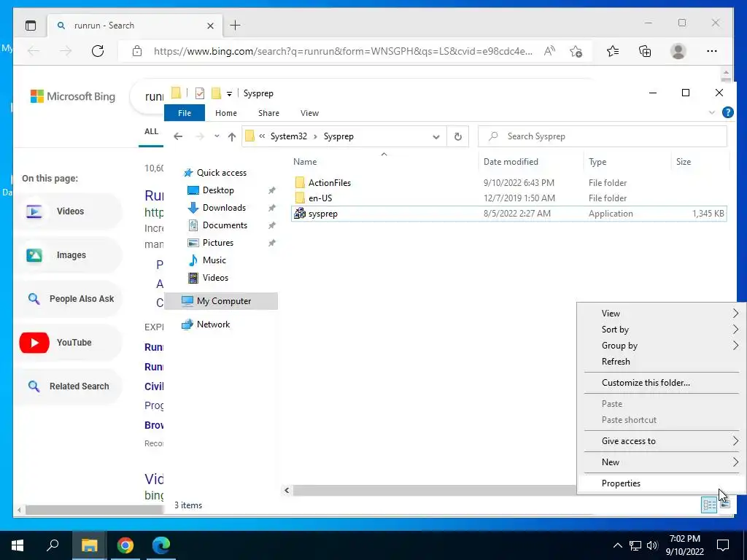Open Give access to submenu
Screen dimensions: 747x560
pos(661,441)
